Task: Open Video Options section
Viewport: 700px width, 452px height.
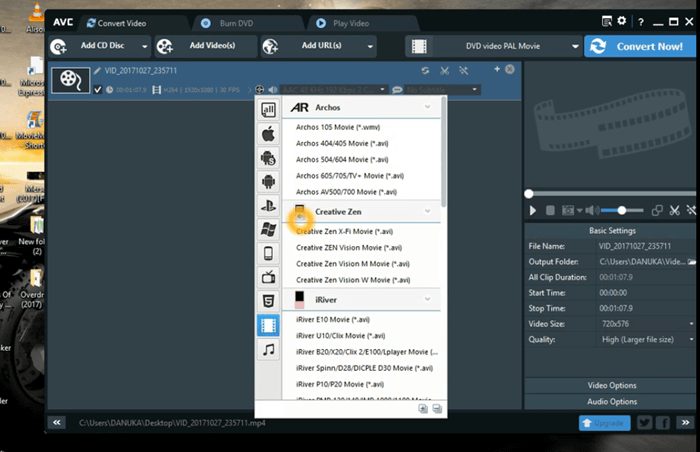Action: pos(611,385)
